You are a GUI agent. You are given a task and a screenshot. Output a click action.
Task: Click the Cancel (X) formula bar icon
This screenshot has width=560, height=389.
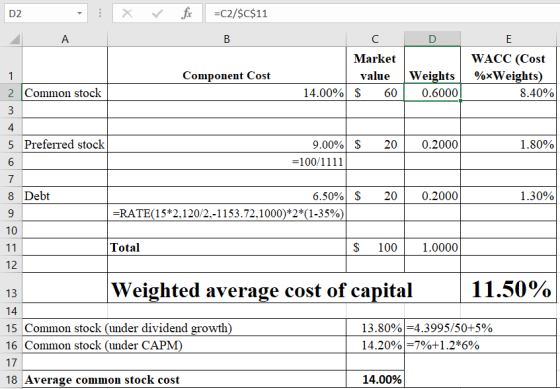click(127, 14)
